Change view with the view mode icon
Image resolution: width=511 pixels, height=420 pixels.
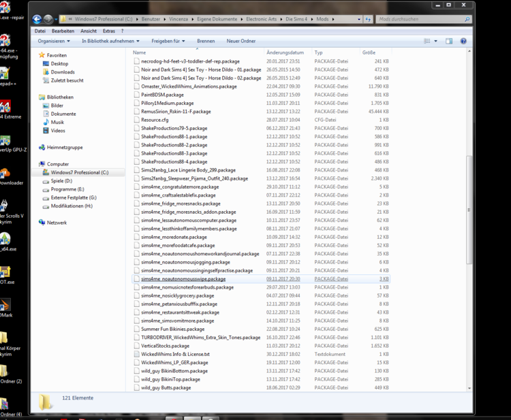click(427, 41)
